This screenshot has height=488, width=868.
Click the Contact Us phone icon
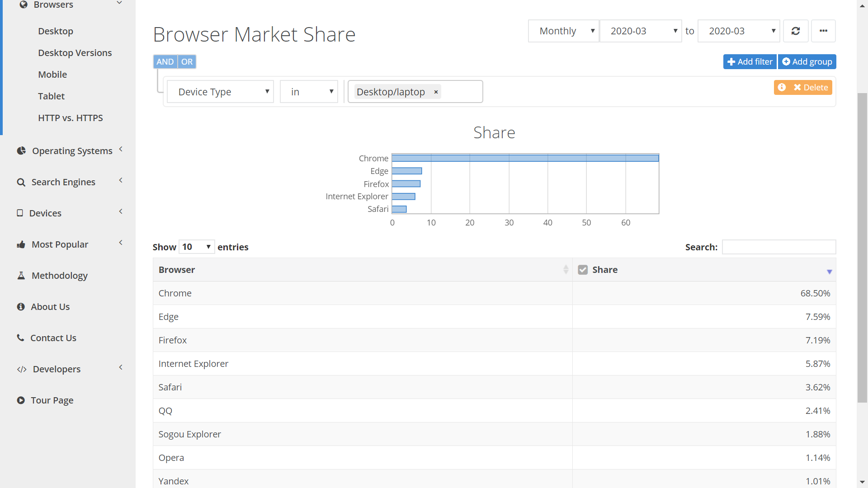[20, 338]
